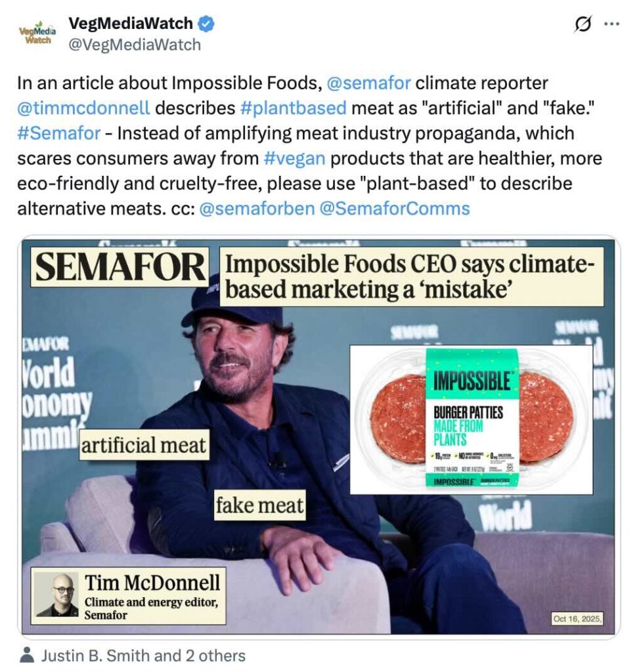Open the three-dot more options menu
637x672 pixels.
[611, 24]
